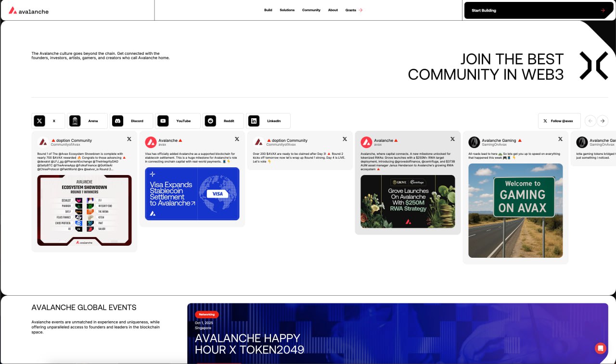616x364 pixels.
Task: Open the About menu
Action: tap(333, 10)
